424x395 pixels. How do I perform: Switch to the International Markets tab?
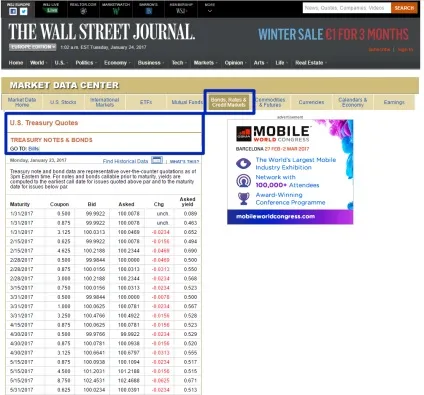(105, 102)
